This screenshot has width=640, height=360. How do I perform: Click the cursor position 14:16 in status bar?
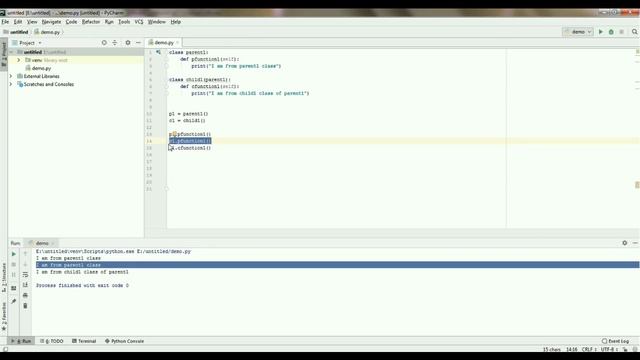(x=571, y=349)
